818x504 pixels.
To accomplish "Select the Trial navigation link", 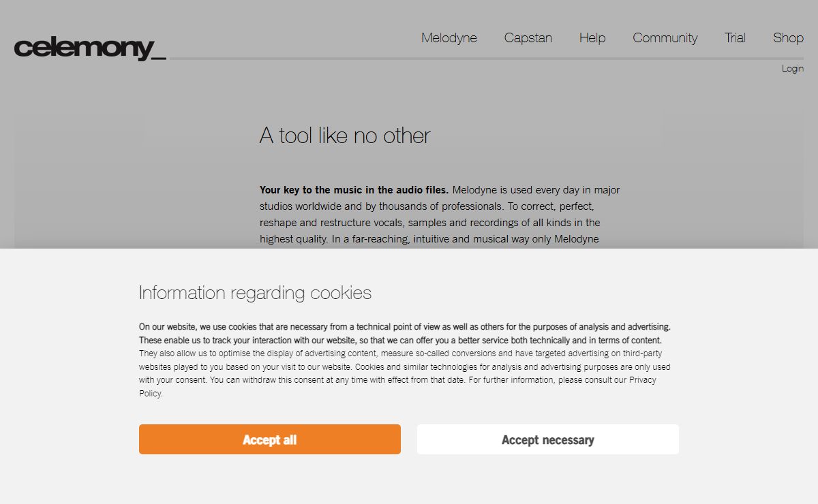I will 735,38.
